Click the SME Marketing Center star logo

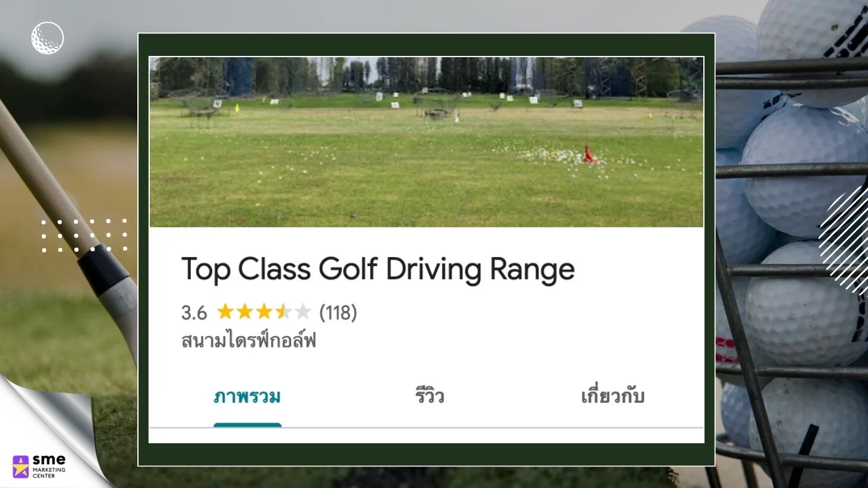point(21,467)
